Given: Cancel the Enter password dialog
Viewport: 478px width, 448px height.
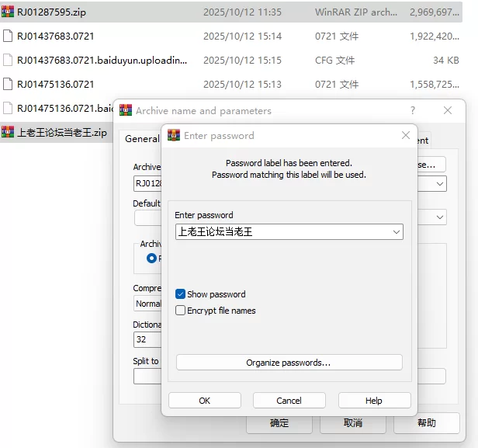Looking at the screenshot, I should 289,401.
